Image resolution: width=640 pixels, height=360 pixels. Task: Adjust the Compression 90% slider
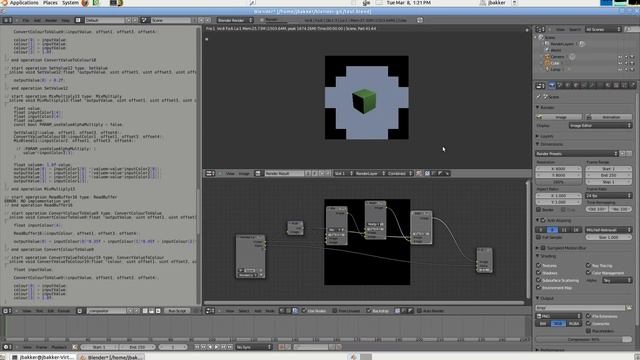click(584, 340)
